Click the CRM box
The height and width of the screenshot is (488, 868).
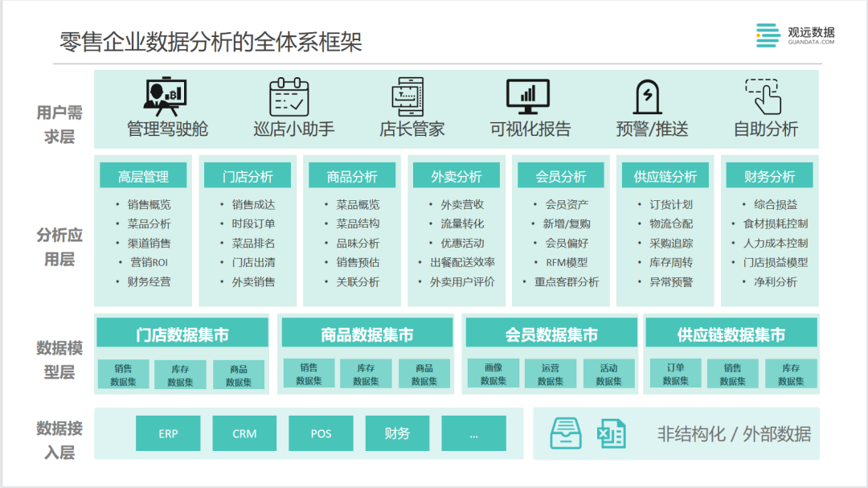pos(244,433)
